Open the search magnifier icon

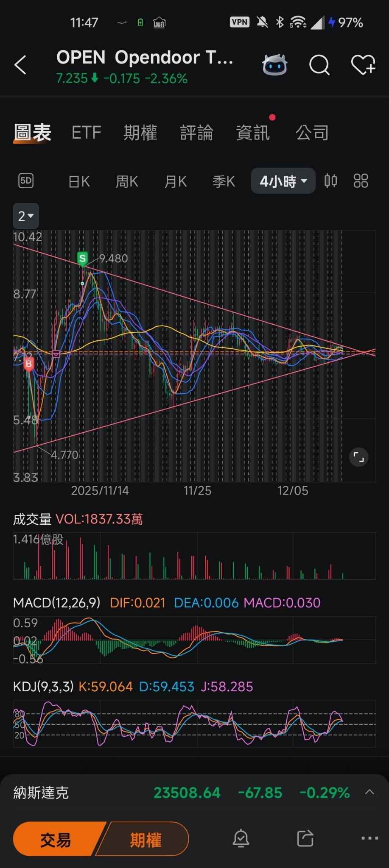319,65
